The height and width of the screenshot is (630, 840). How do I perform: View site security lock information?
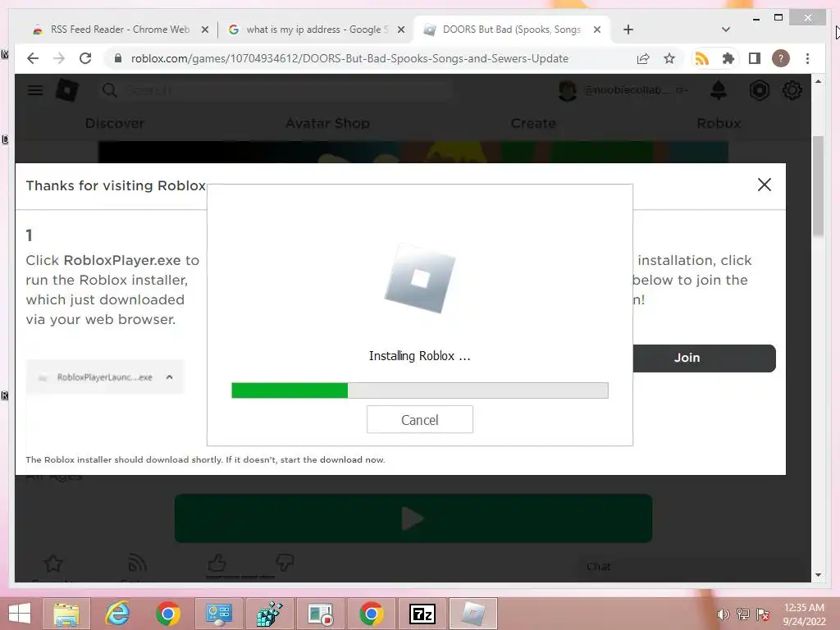pos(118,58)
